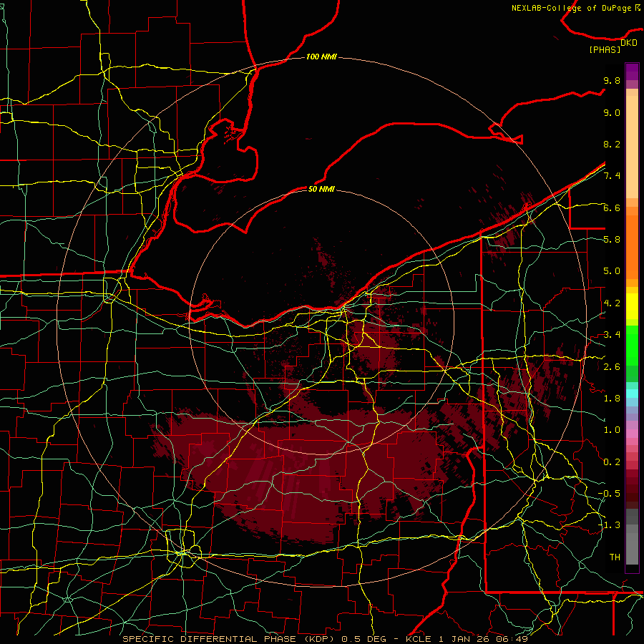Click the 5.0 value on the color scale

tap(612, 271)
